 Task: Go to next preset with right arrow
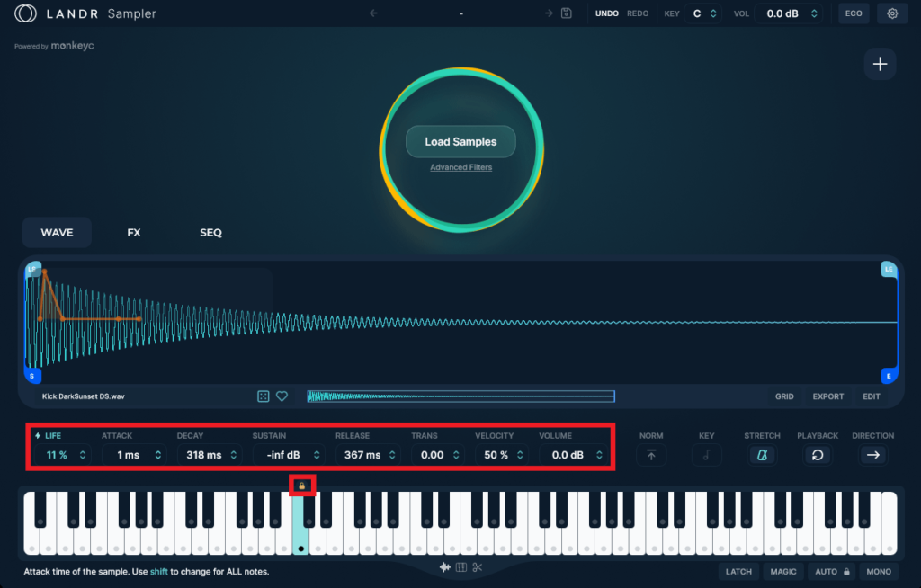[549, 13]
